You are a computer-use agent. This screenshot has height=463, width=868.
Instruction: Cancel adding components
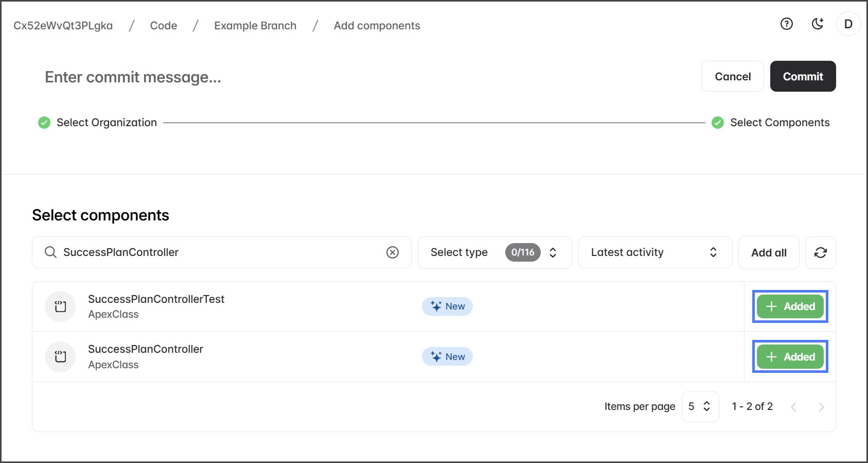pyautogui.click(x=732, y=76)
